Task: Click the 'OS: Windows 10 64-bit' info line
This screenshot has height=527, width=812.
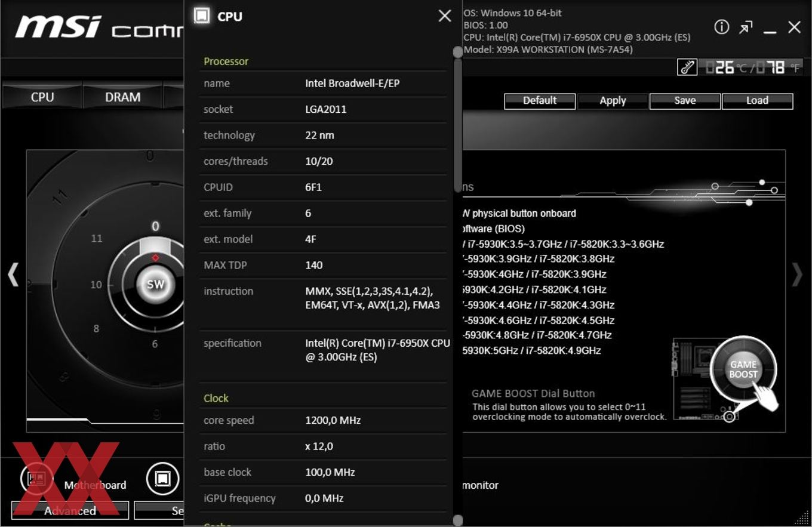Action: pyautogui.click(x=513, y=13)
